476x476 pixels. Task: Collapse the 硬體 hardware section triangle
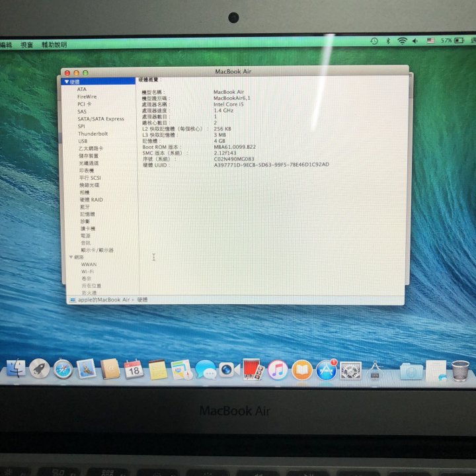67,82
